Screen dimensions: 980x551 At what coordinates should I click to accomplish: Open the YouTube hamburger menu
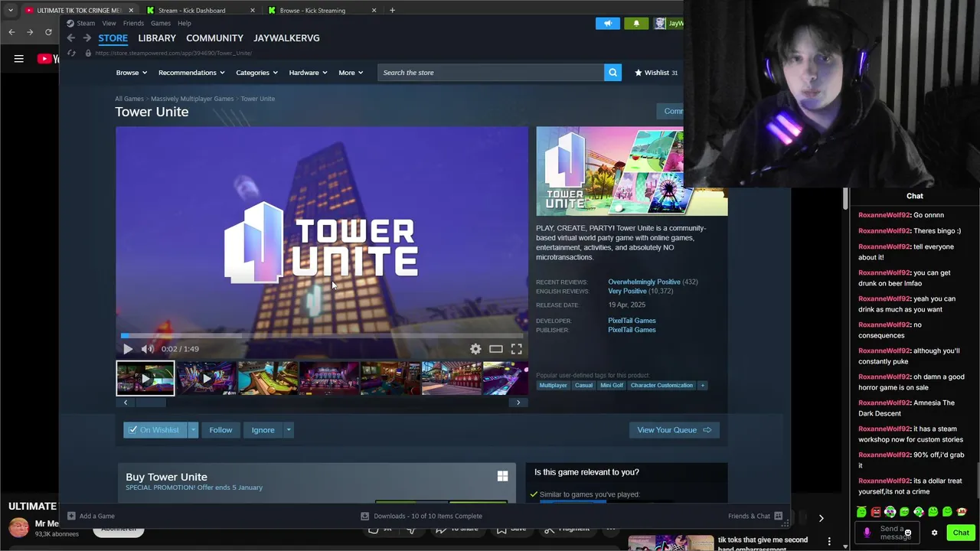[x=19, y=59]
